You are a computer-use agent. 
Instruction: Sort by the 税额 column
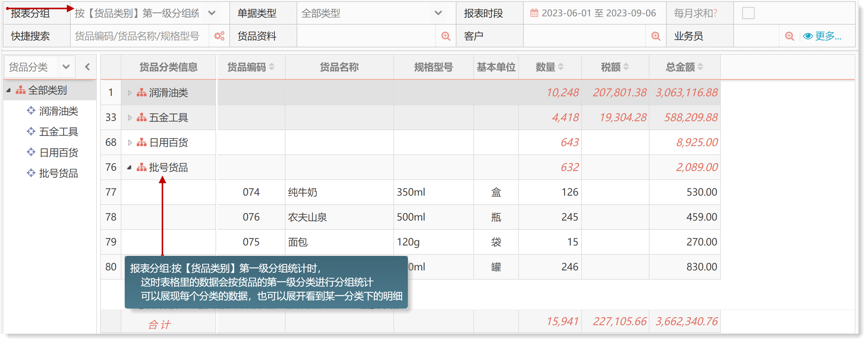(626, 67)
